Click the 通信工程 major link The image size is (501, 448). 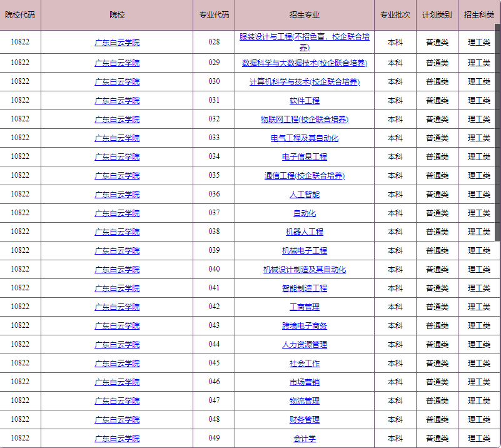tap(304, 175)
